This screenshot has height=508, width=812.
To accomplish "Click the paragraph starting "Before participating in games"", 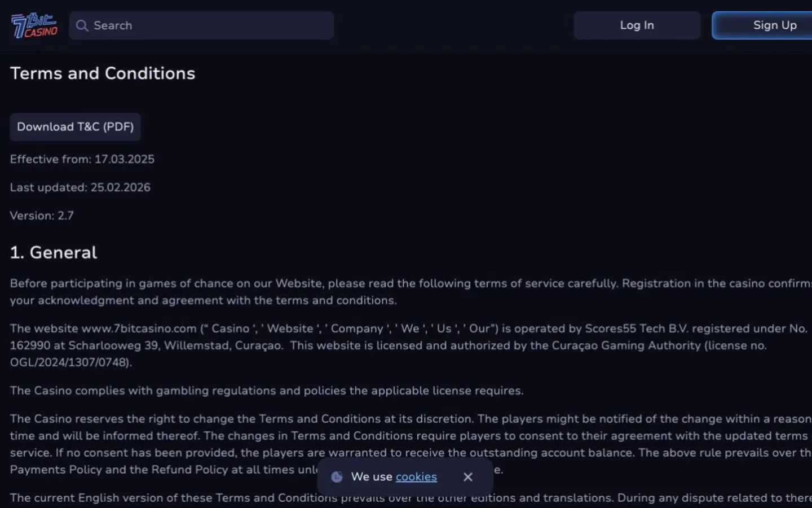I will click(411, 292).
